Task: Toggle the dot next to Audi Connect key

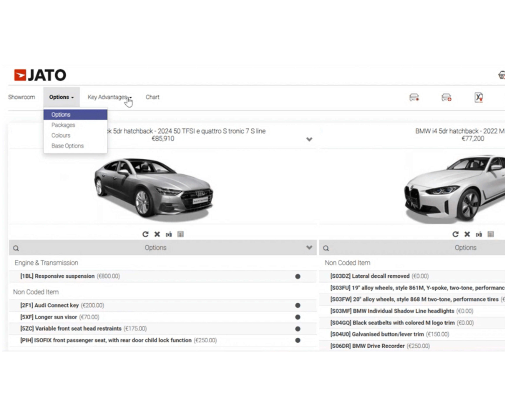Action: pos(298,305)
